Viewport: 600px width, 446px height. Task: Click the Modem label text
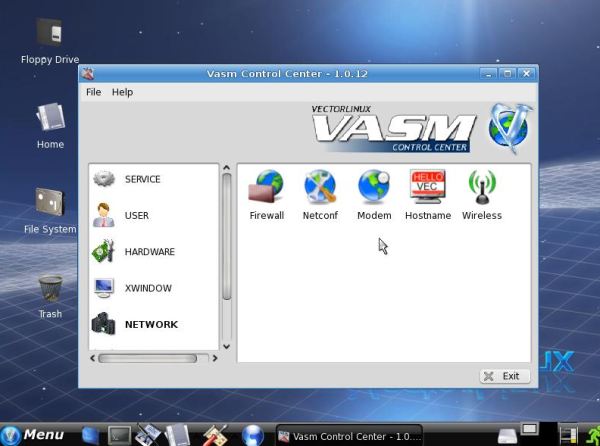[374, 215]
